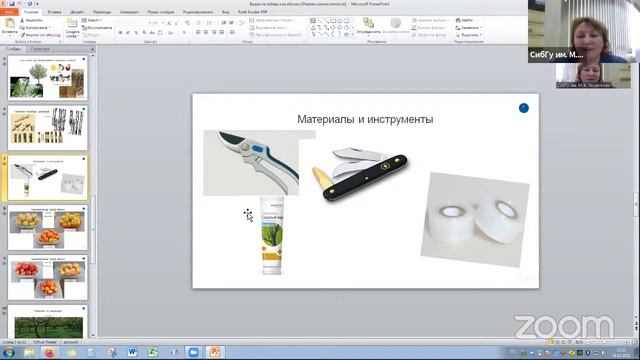Screen dimensions: 640x360
Task: Toggle strikethrough formatting
Action: pos(152,33)
